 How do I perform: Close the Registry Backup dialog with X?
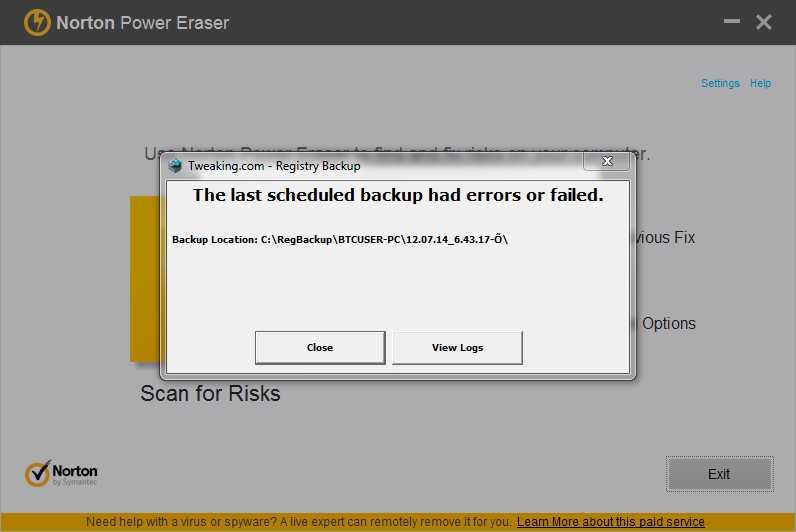click(x=607, y=161)
